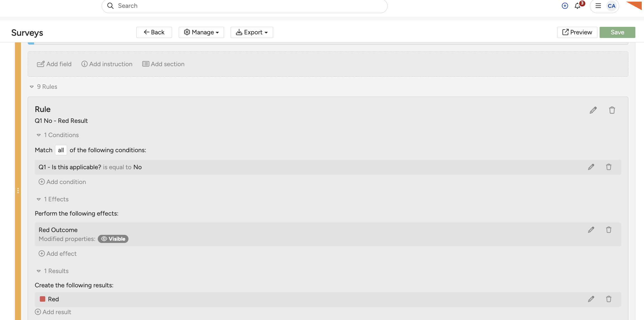Delete the Q1 is equal to No condition
This screenshot has height=320, width=644.
click(609, 167)
